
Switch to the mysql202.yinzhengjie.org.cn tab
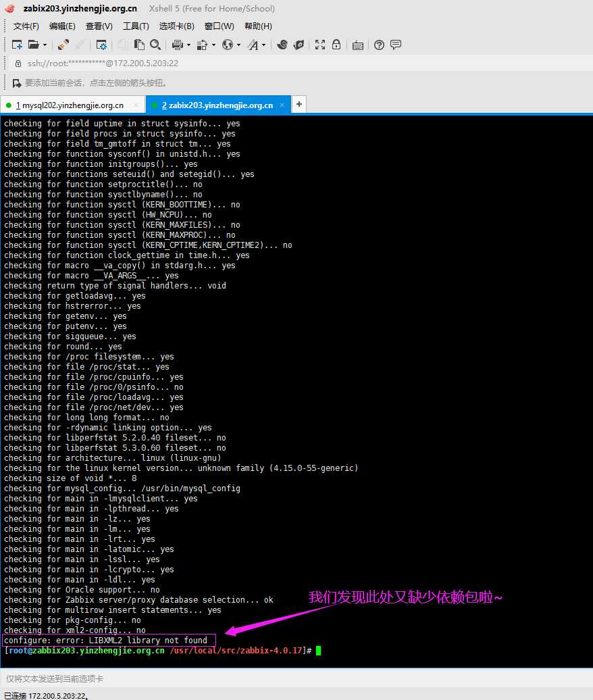coord(72,105)
